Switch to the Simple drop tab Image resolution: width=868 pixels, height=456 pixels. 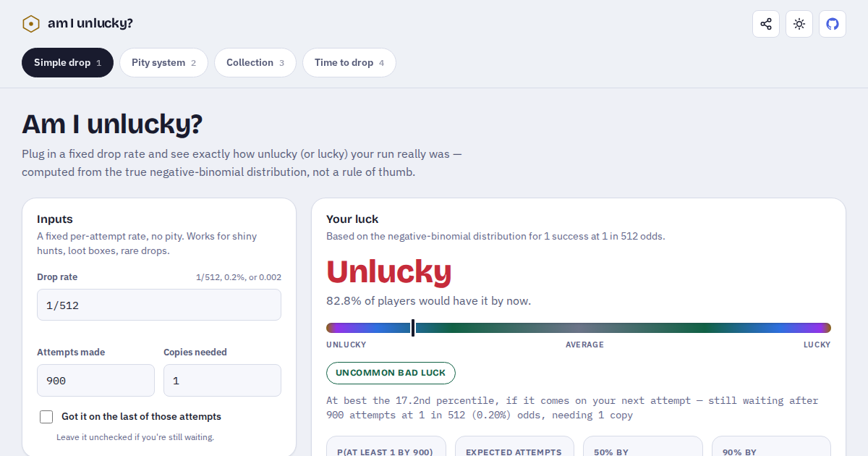click(67, 63)
